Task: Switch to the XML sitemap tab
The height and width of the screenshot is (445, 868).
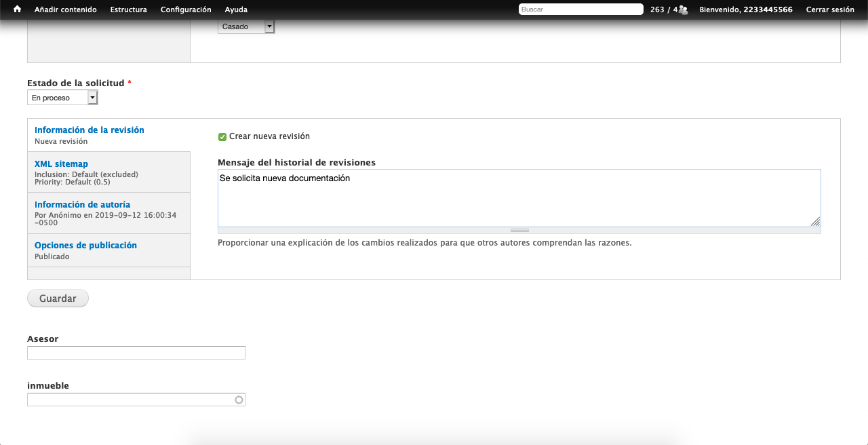Action: [x=61, y=164]
